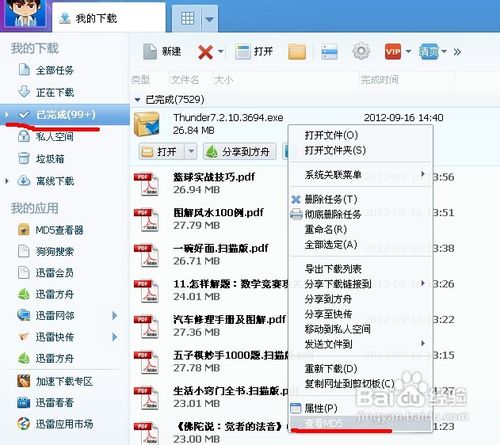Open 迅雷网邻 app
This screenshot has height=445, width=500.
(55, 315)
